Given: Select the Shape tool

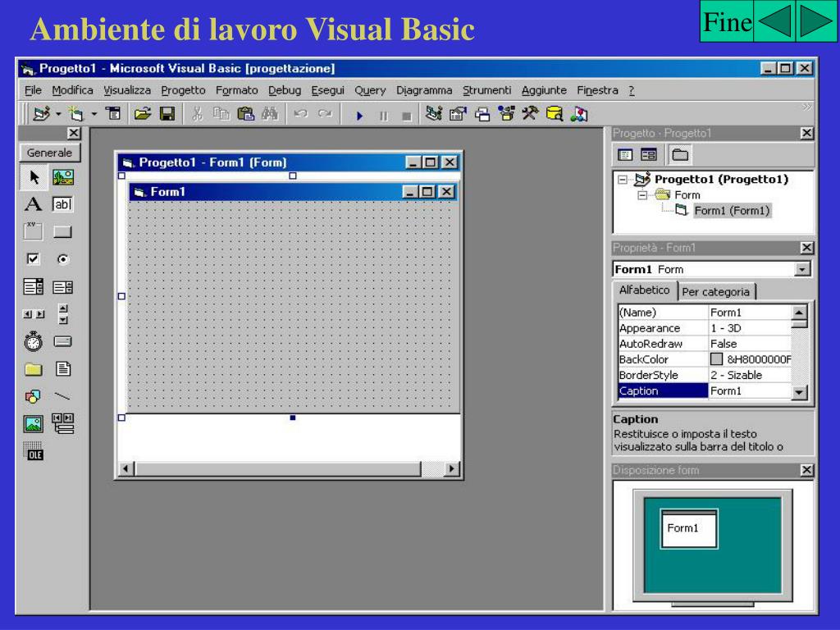Looking at the screenshot, I should 33,396.
